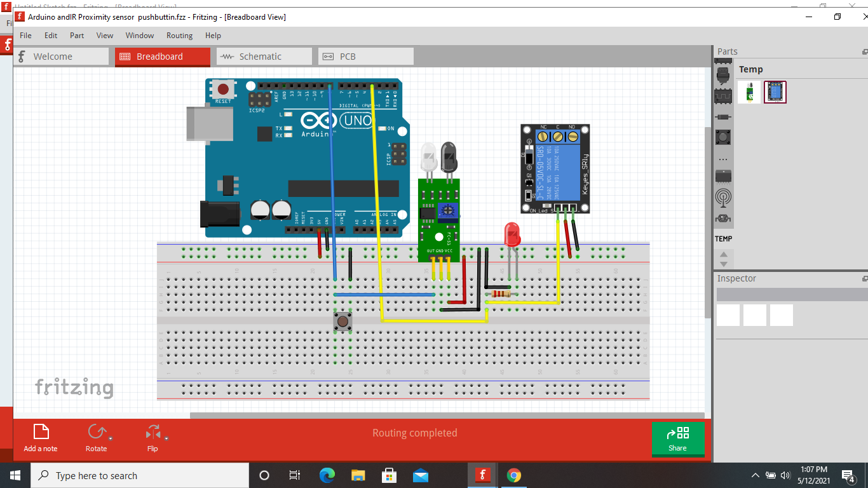
Task: Open the Part menu
Action: [77, 36]
